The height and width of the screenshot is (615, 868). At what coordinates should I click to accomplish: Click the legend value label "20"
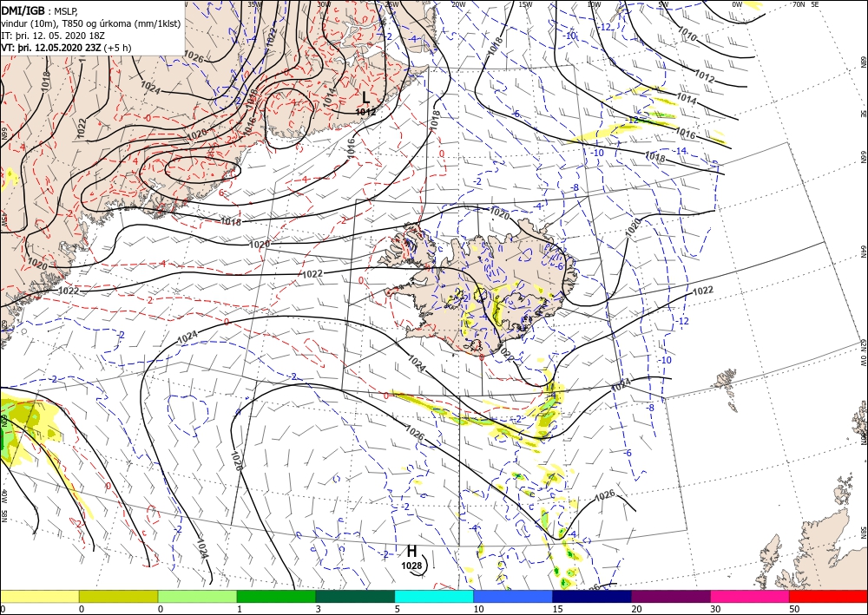636,610
